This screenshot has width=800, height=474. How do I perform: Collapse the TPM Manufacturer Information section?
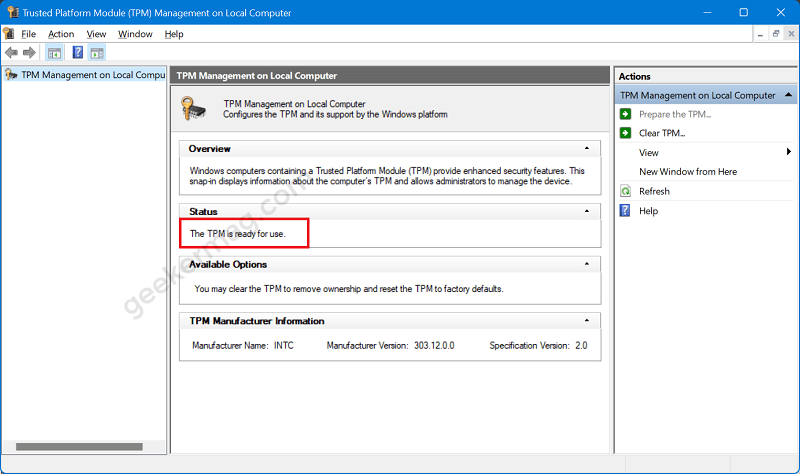pos(587,320)
